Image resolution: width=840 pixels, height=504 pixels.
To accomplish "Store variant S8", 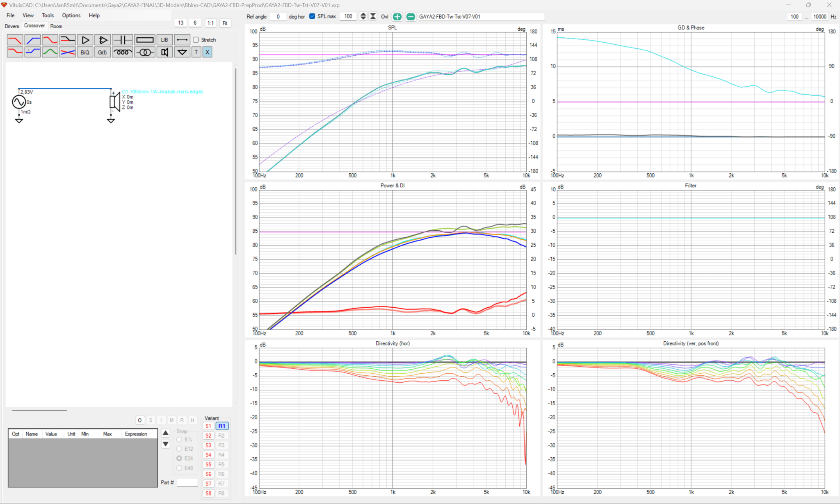I will (x=208, y=493).
